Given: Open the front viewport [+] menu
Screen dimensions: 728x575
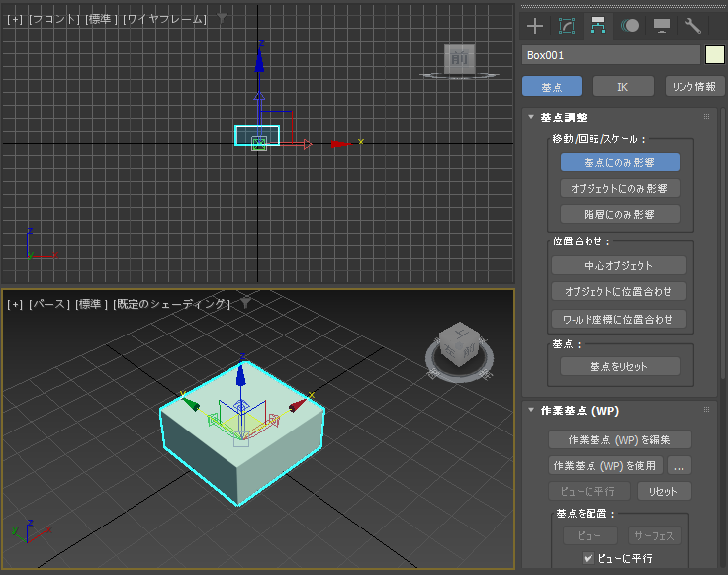Looking at the screenshot, I should [x=15, y=19].
